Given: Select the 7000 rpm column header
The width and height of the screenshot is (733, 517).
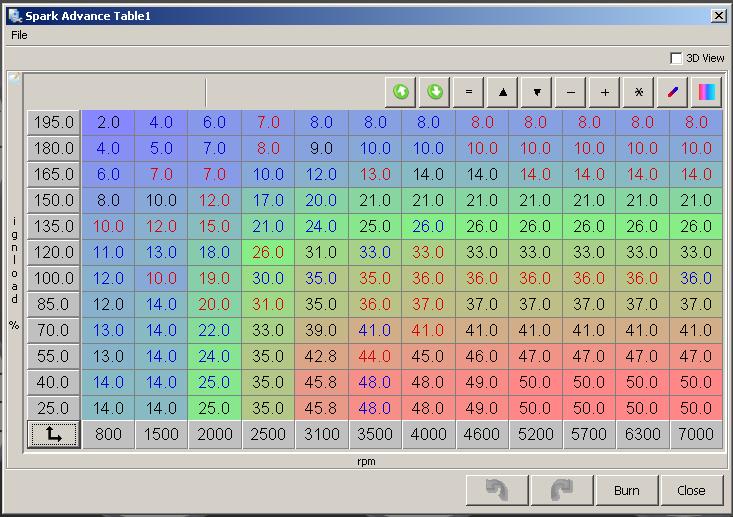Looking at the screenshot, I should [x=696, y=434].
